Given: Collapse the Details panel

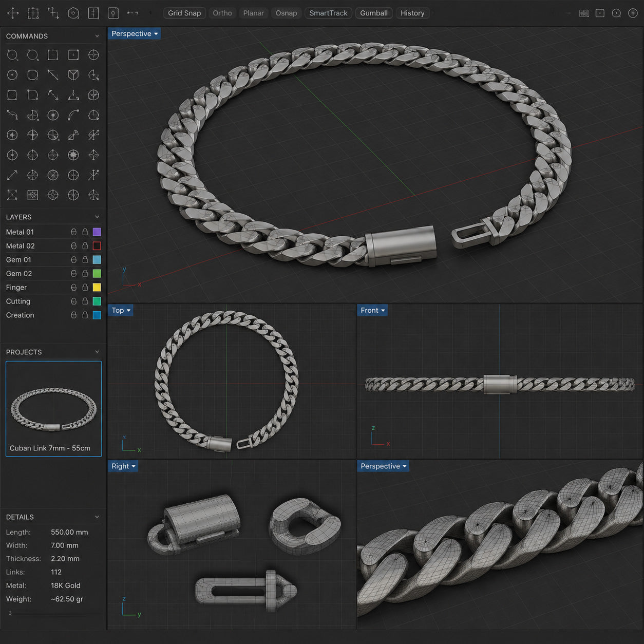Looking at the screenshot, I should tap(97, 517).
